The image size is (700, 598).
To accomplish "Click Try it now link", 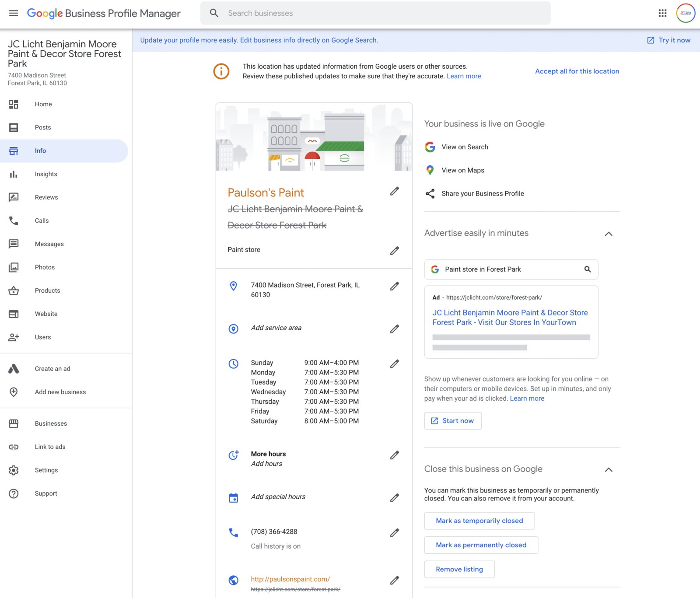I will (669, 40).
